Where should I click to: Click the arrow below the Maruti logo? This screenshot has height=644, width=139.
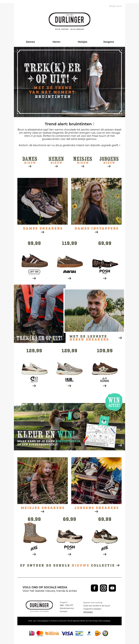pos(69,278)
